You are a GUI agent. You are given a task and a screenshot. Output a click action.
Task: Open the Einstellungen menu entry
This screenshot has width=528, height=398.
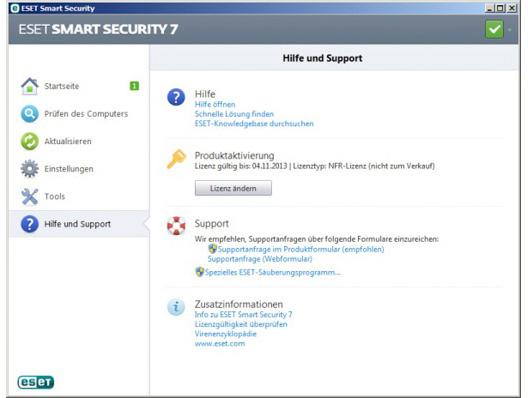click(x=79, y=169)
